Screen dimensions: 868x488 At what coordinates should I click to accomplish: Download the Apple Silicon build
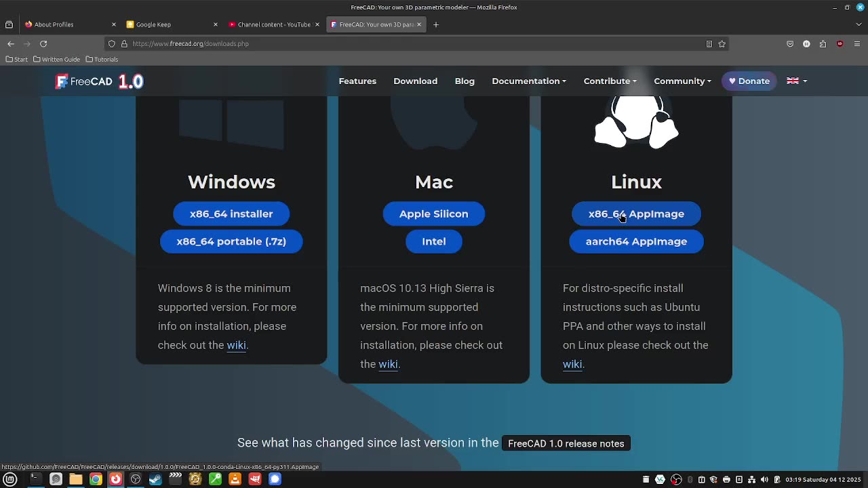click(434, 213)
